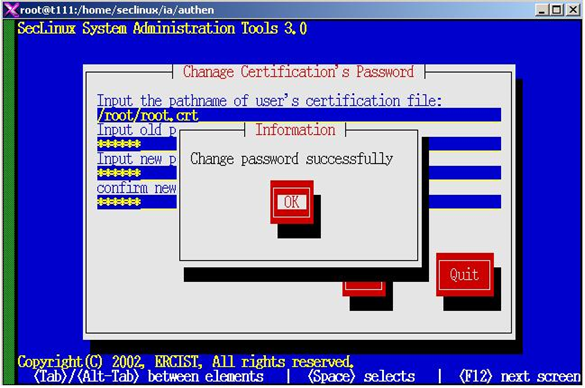Click the partially hidden red button beside Quit
585x388 pixels.
tap(364, 289)
